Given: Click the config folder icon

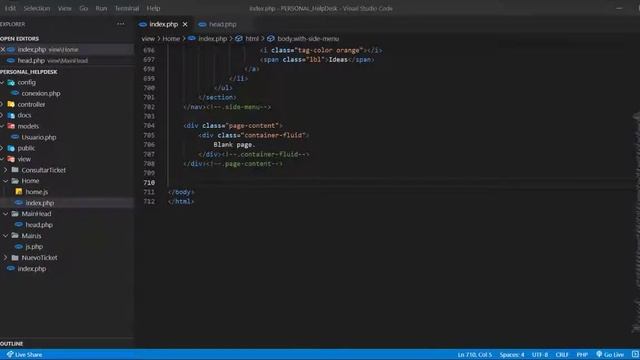Looking at the screenshot, I should (x=11, y=82).
